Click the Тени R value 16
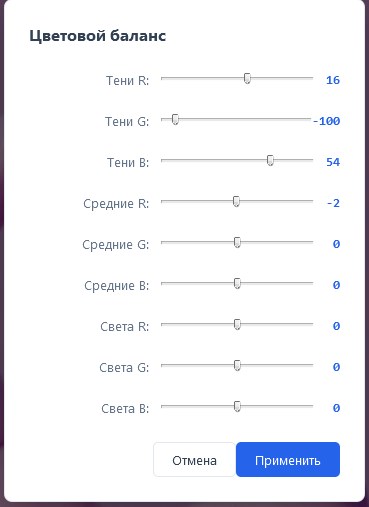 tap(333, 80)
